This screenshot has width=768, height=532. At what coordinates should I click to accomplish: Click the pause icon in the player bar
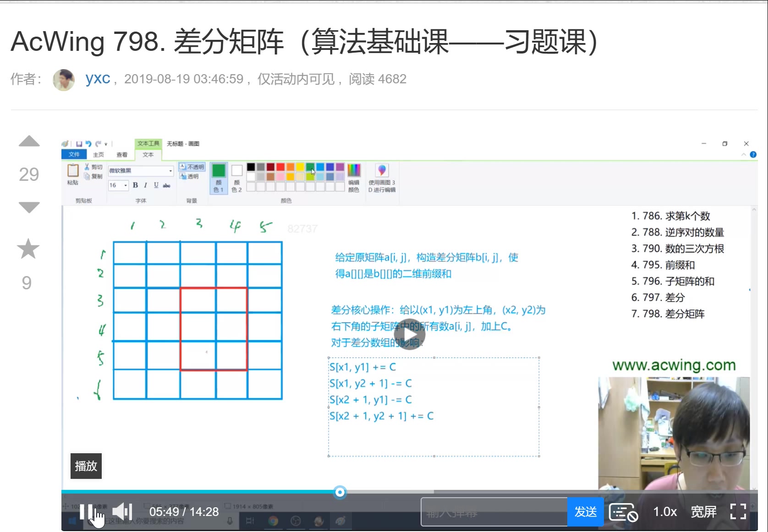tap(86, 511)
